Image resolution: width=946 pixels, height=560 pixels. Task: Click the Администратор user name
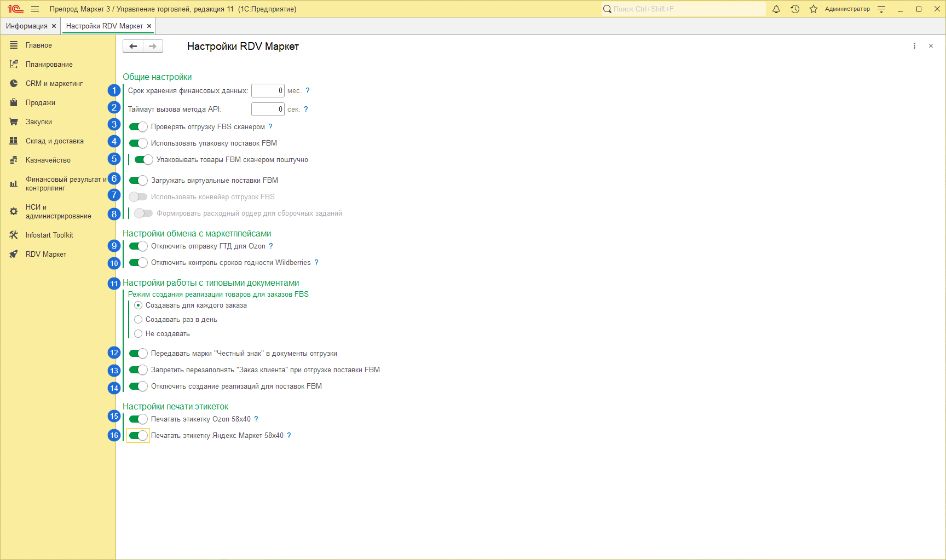[847, 9]
